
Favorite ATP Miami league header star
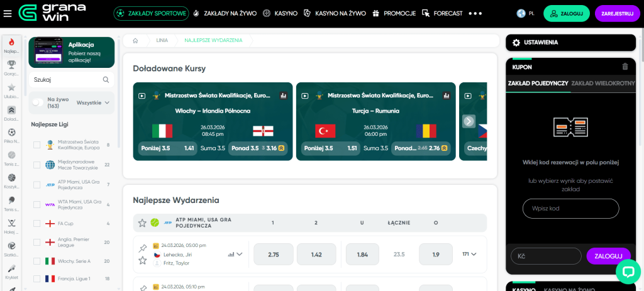[142, 223]
